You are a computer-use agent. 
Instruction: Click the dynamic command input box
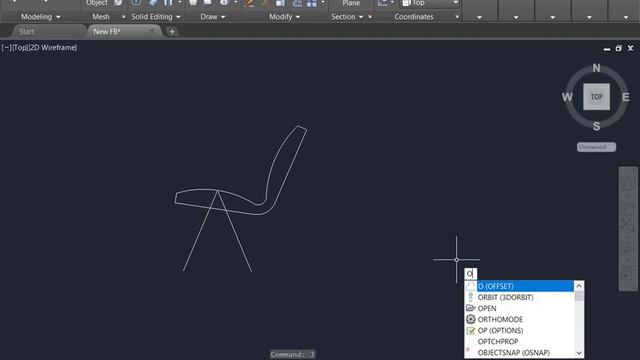471,273
